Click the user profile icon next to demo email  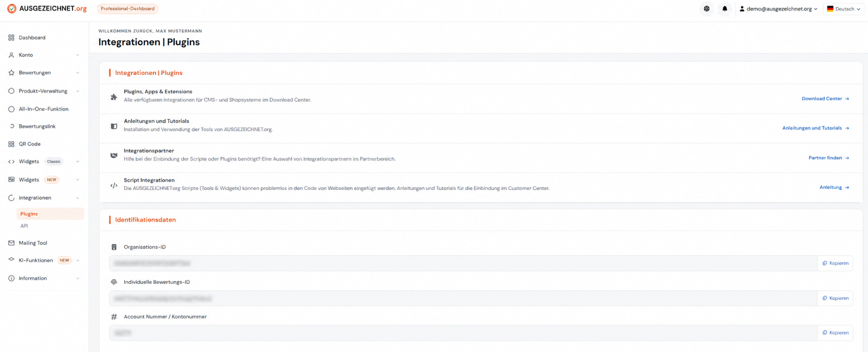point(742,9)
